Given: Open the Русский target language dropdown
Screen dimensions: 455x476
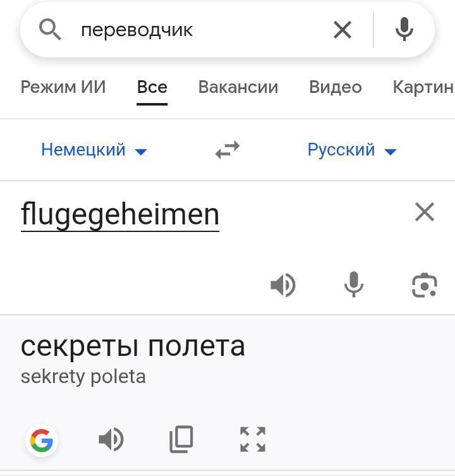Looking at the screenshot, I should [x=351, y=150].
